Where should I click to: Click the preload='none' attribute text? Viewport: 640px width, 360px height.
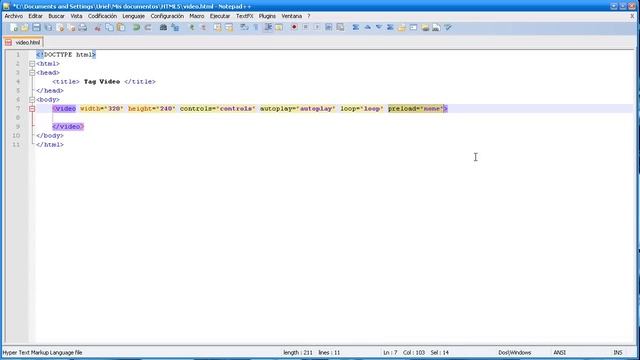click(x=416, y=109)
